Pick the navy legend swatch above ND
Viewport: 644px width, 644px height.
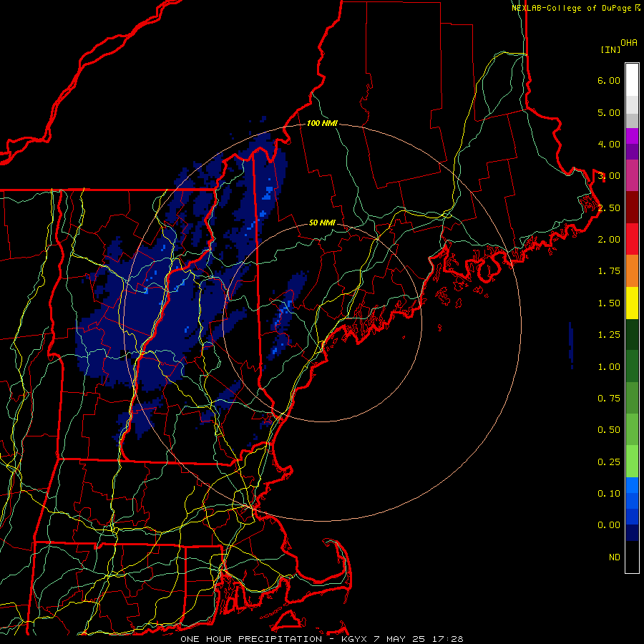632,533
